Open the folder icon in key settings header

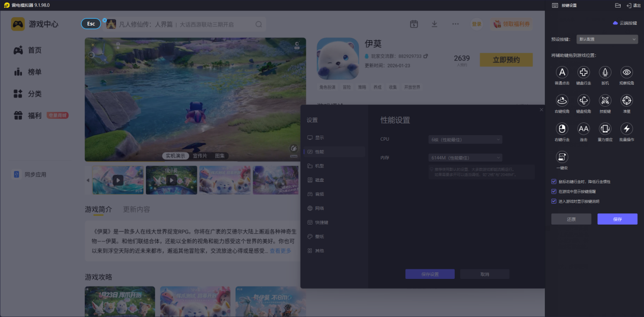coord(618,5)
